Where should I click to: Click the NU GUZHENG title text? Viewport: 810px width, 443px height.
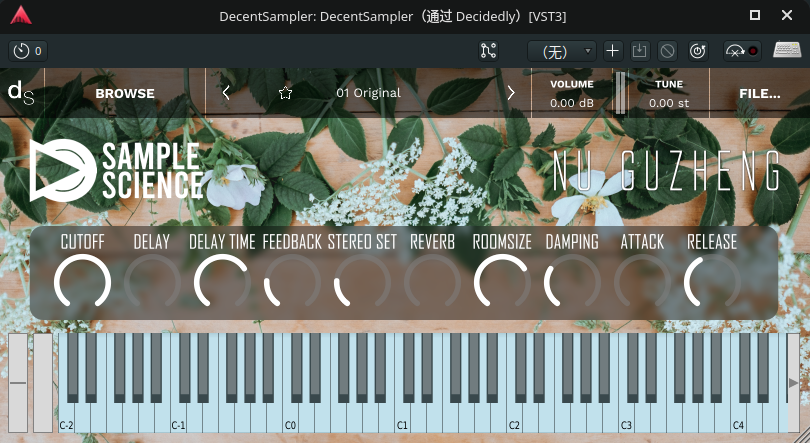point(666,171)
